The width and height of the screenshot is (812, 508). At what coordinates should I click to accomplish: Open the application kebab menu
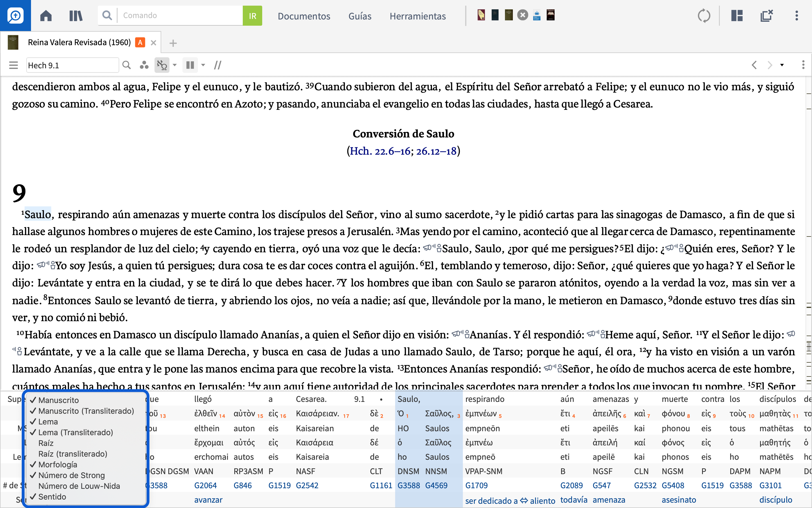[796, 16]
